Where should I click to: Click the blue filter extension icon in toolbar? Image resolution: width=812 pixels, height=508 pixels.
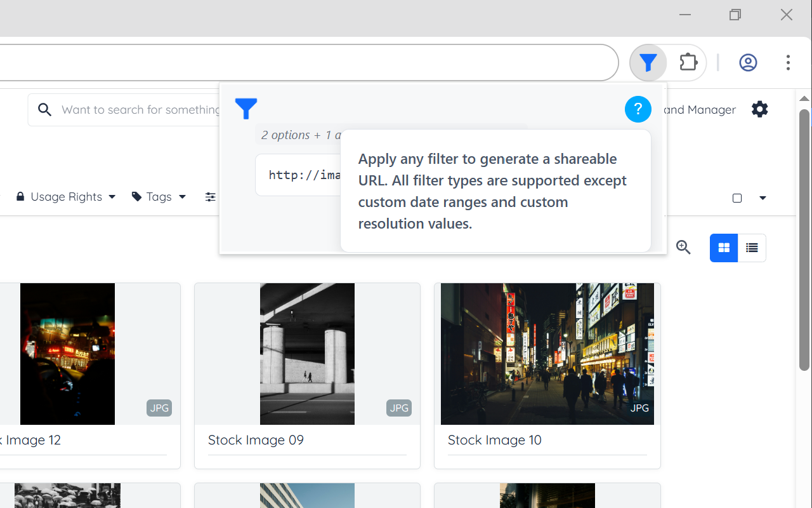(648, 63)
